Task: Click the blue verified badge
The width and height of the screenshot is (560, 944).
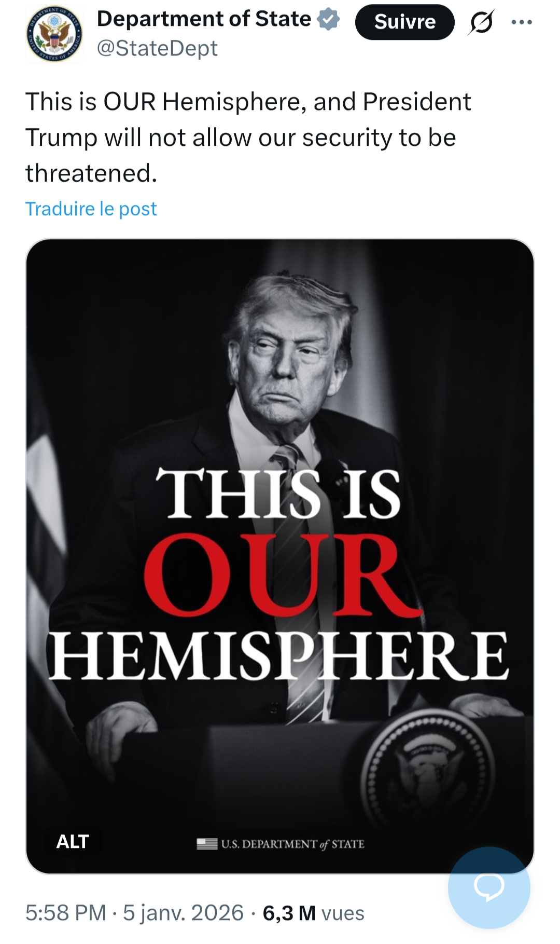Action: [x=328, y=20]
